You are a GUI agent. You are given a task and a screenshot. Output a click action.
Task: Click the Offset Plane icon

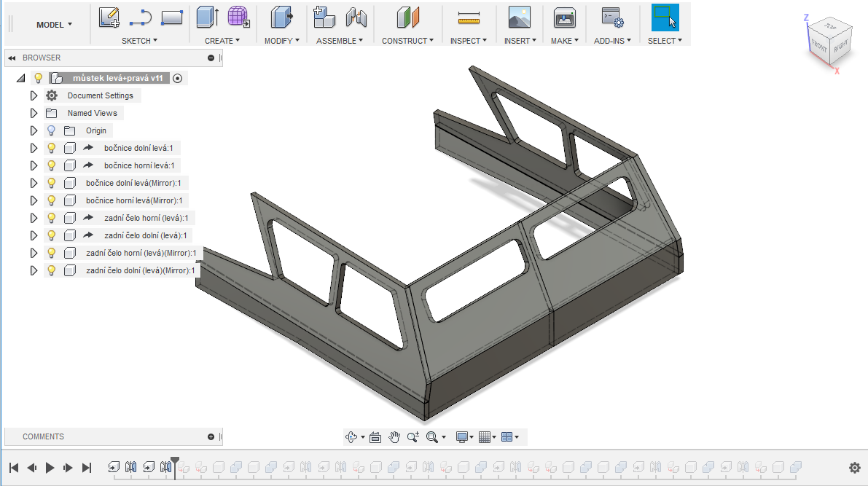pyautogui.click(x=407, y=17)
